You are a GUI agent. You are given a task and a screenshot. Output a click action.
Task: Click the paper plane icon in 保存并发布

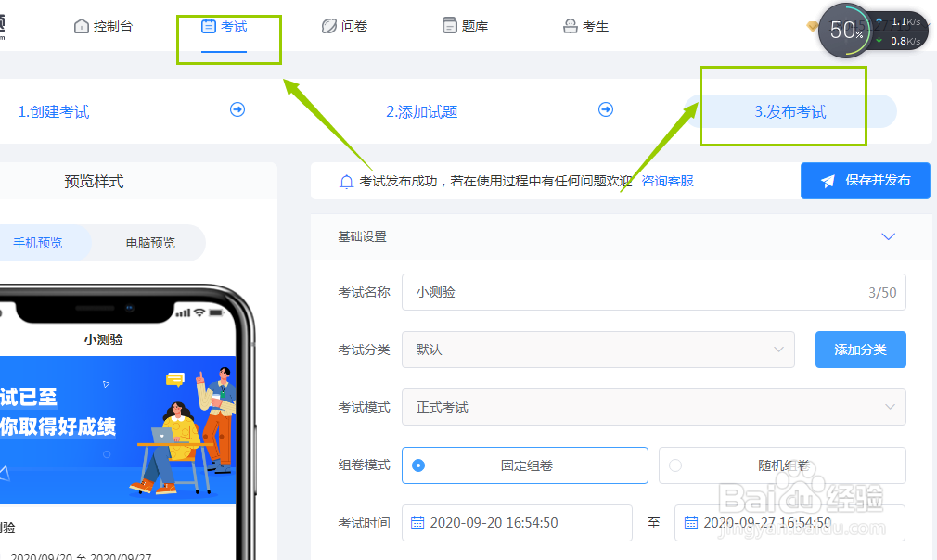pyautogui.click(x=828, y=180)
